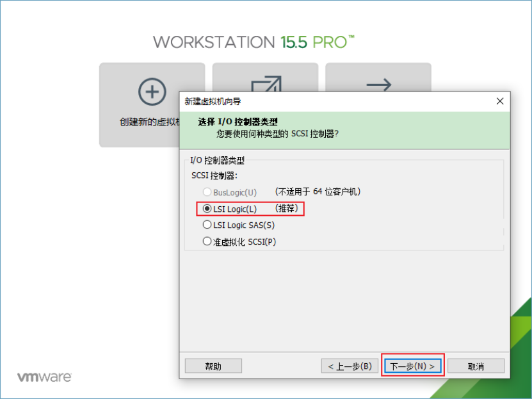The width and height of the screenshot is (532, 399).
Task: Click the 不适用于 64 位客户机 note
Action: tap(318, 191)
